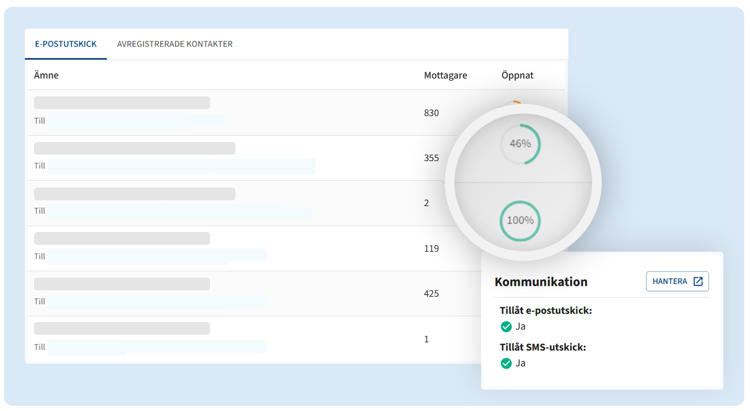The width and height of the screenshot is (750, 411).
Task: Select the recipient count 830
Action: pyautogui.click(x=431, y=113)
